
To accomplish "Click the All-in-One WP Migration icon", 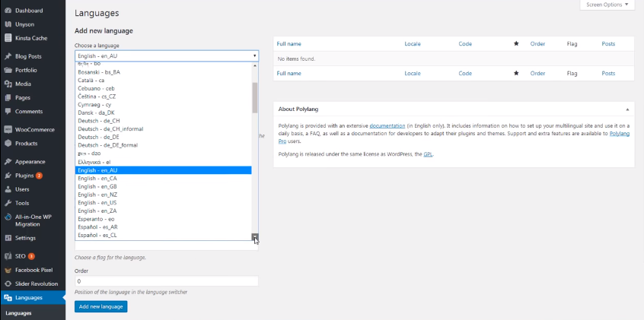I will [x=8, y=217].
